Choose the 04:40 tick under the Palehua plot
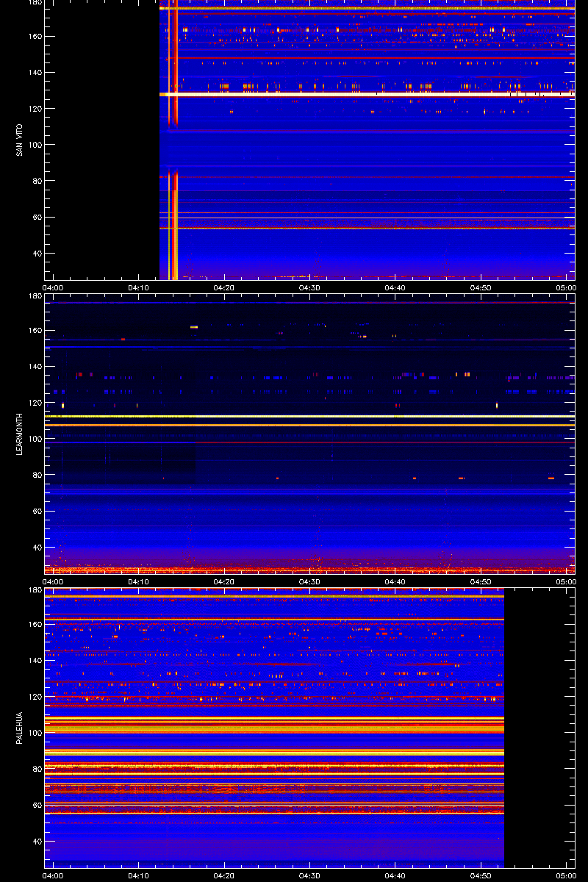588x882 pixels. 395,876
